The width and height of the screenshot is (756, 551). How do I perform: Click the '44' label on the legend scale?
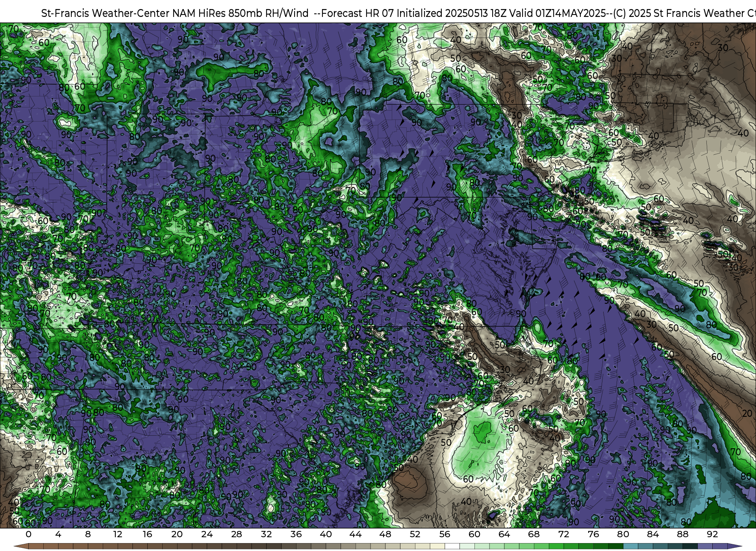click(356, 534)
